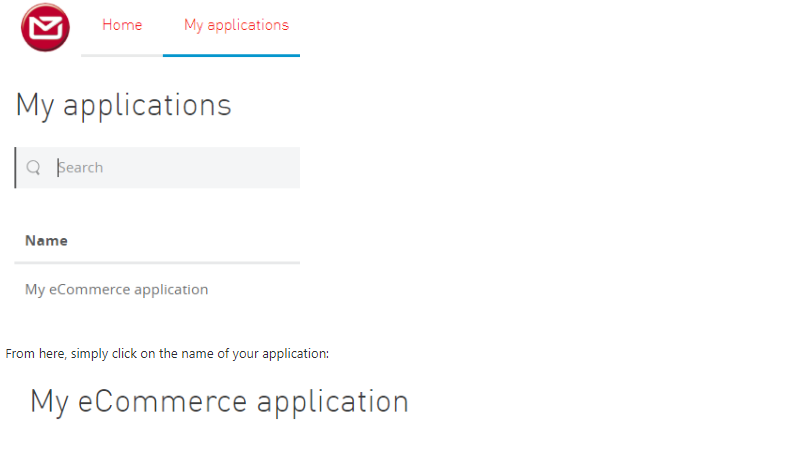Click the word 'applications' in page heading

[x=147, y=105]
